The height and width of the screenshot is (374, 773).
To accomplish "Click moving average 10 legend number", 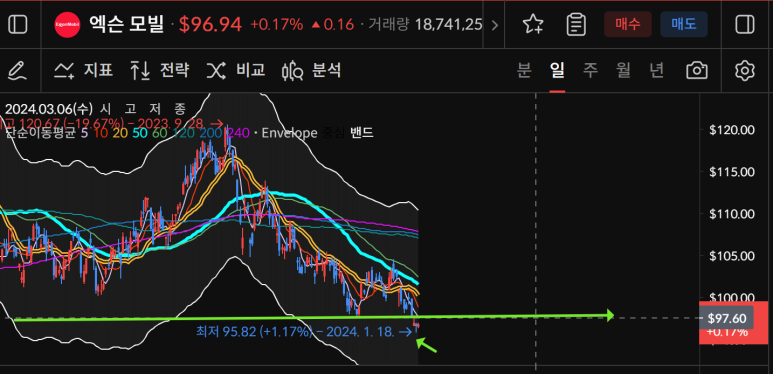I will pyautogui.click(x=101, y=133).
